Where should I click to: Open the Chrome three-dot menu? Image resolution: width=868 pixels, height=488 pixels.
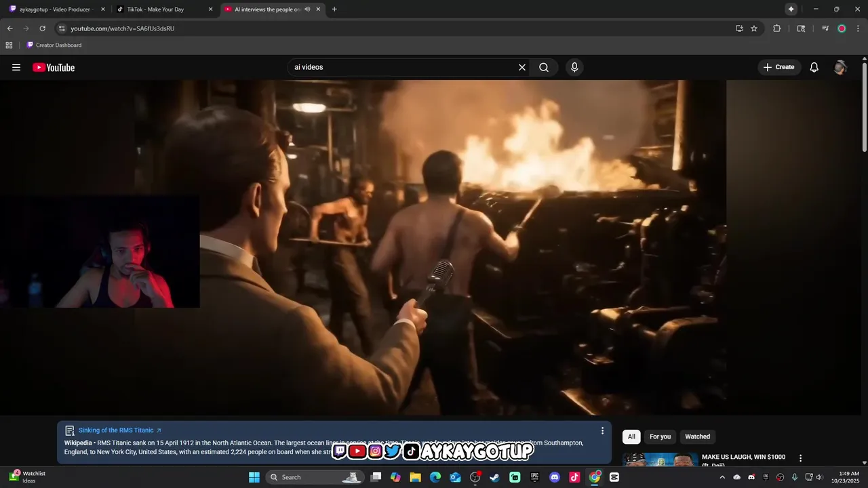tap(859, 28)
